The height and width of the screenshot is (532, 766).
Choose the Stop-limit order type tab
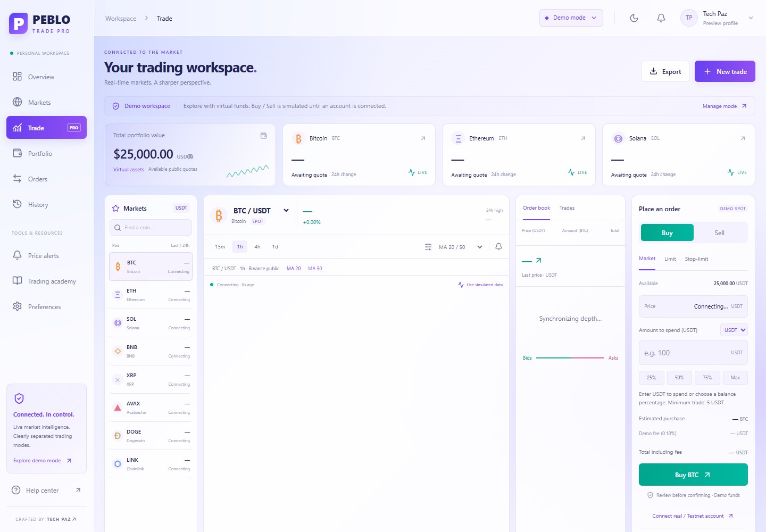click(696, 259)
